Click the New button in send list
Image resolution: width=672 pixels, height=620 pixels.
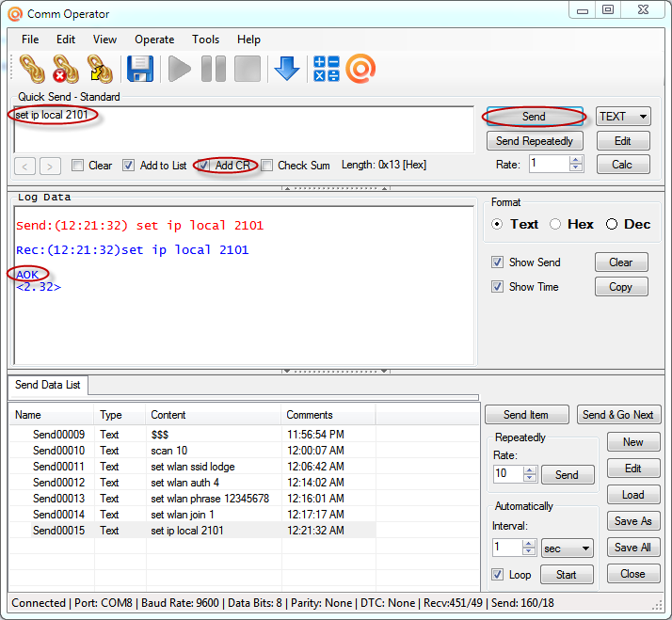coord(633,442)
